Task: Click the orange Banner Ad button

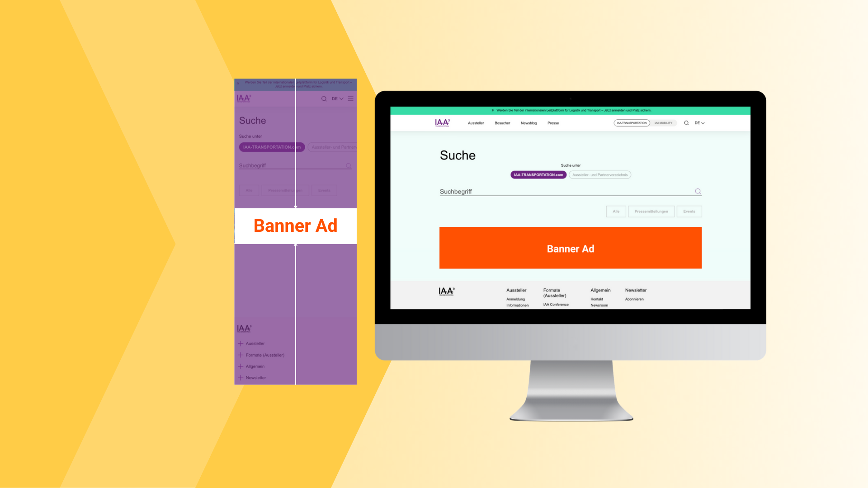Action: tap(571, 248)
